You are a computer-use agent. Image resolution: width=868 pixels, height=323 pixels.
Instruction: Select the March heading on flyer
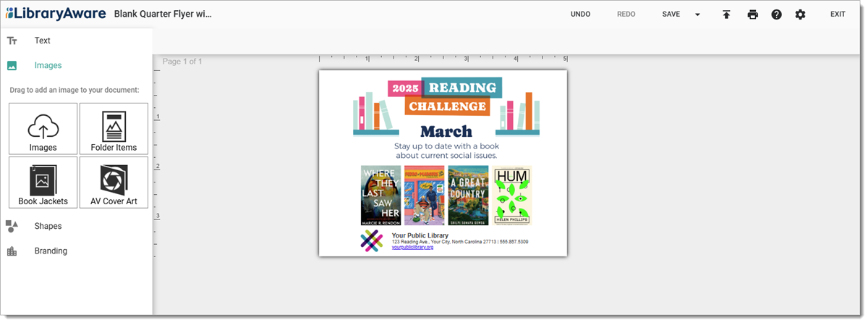(x=446, y=132)
